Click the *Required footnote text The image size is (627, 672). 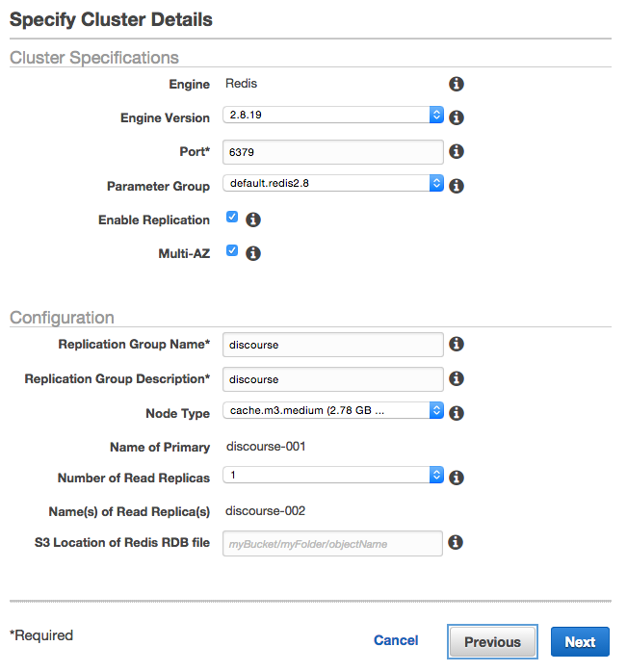click(41, 635)
